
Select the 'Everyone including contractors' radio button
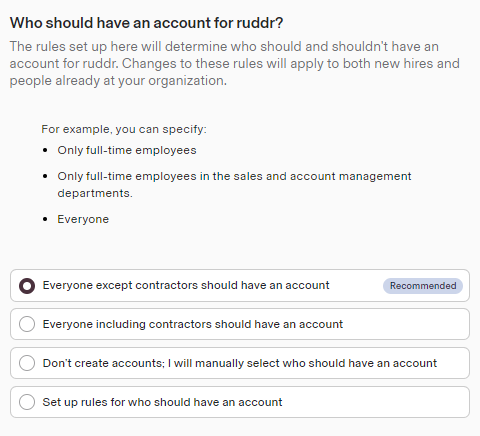point(27,324)
